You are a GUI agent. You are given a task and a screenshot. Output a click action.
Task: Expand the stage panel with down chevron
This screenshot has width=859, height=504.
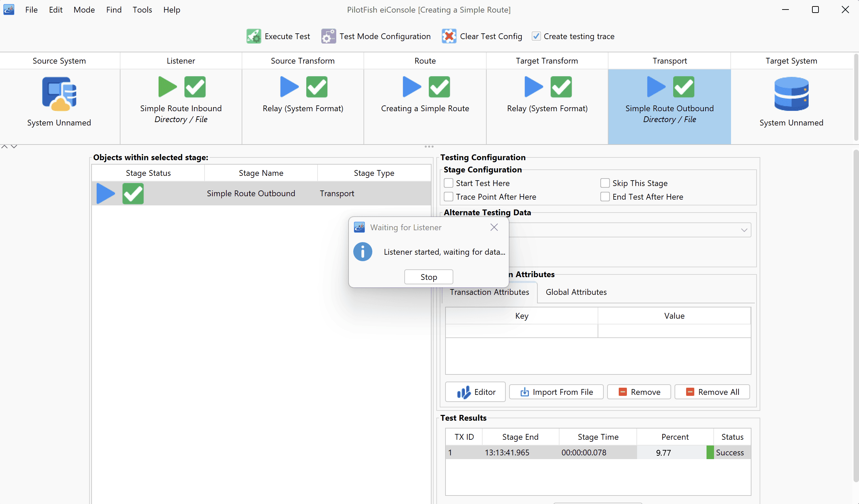14,147
